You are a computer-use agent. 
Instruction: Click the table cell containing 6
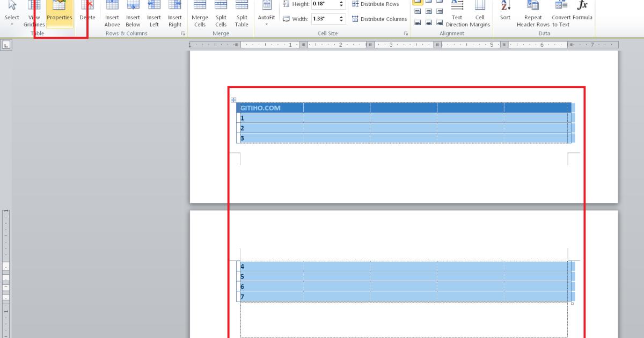coord(270,287)
